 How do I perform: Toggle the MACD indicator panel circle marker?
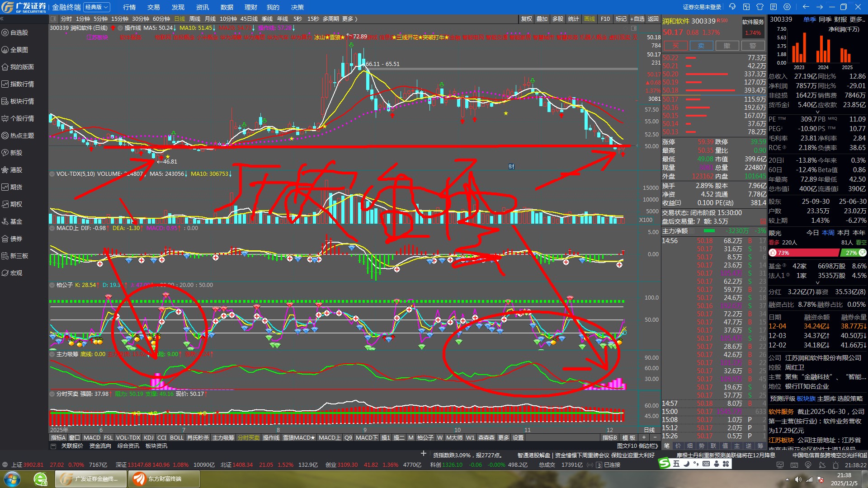pyautogui.click(x=52, y=228)
